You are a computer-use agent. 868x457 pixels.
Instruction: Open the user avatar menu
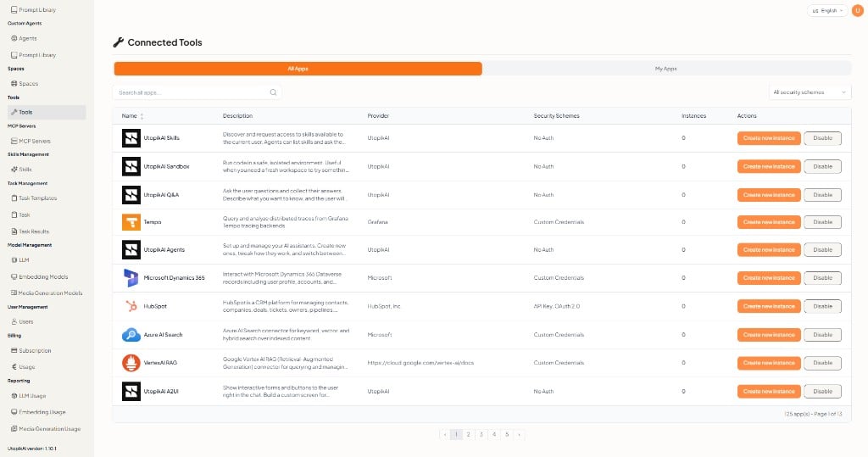(858, 10)
